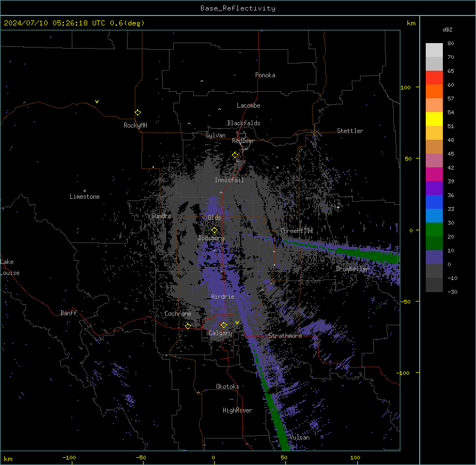Click the Lacombe label
476x465 pixels.
pos(248,105)
